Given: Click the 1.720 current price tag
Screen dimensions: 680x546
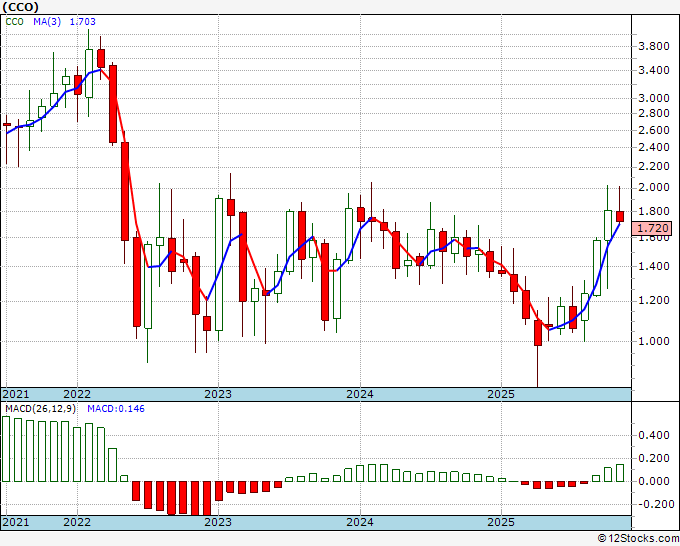Looking at the screenshot, I should point(654,228).
